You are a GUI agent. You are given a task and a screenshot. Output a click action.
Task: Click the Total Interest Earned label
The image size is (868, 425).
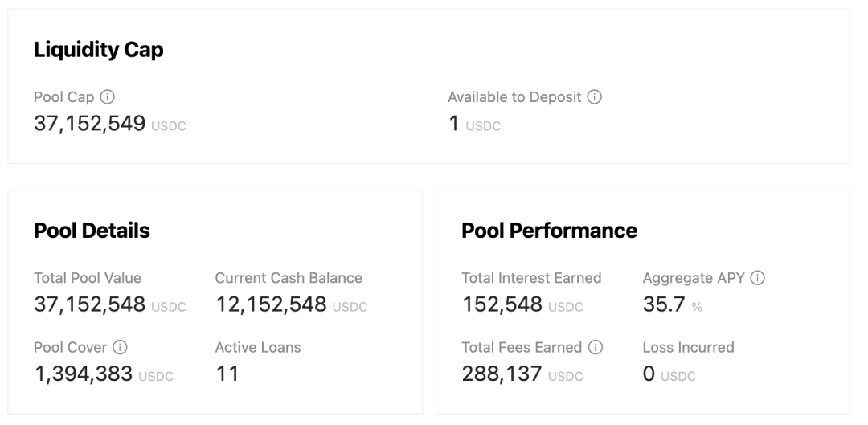[531, 278]
